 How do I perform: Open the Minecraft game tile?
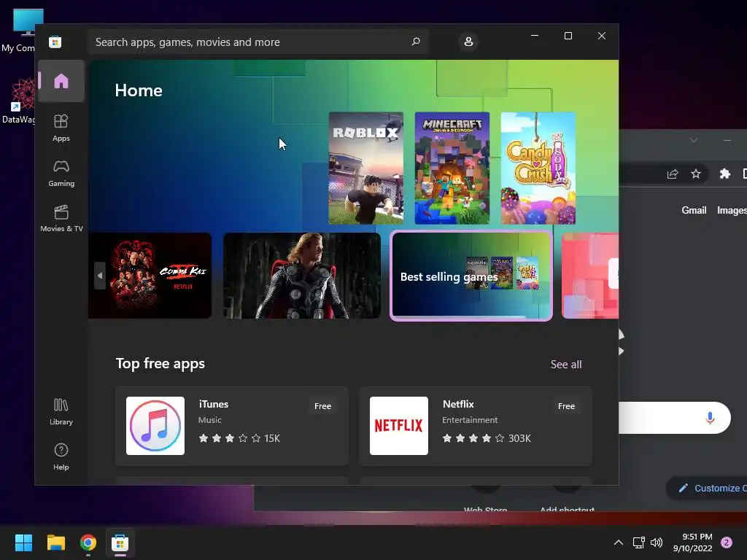click(452, 168)
